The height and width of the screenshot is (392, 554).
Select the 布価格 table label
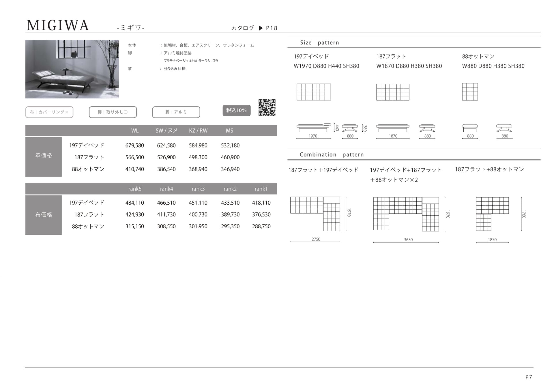click(x=44, y=215)
